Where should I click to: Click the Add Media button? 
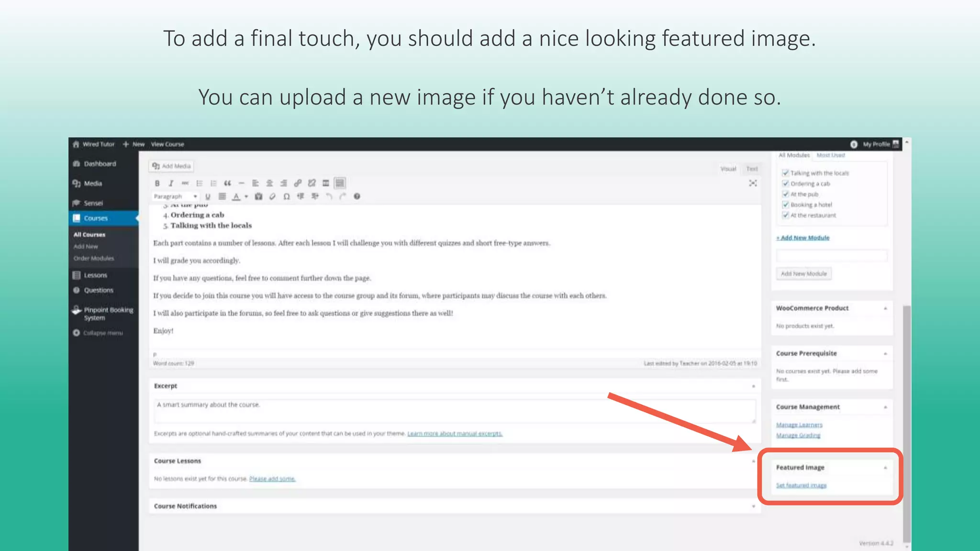pyautogui.click(x=171, y=166)
